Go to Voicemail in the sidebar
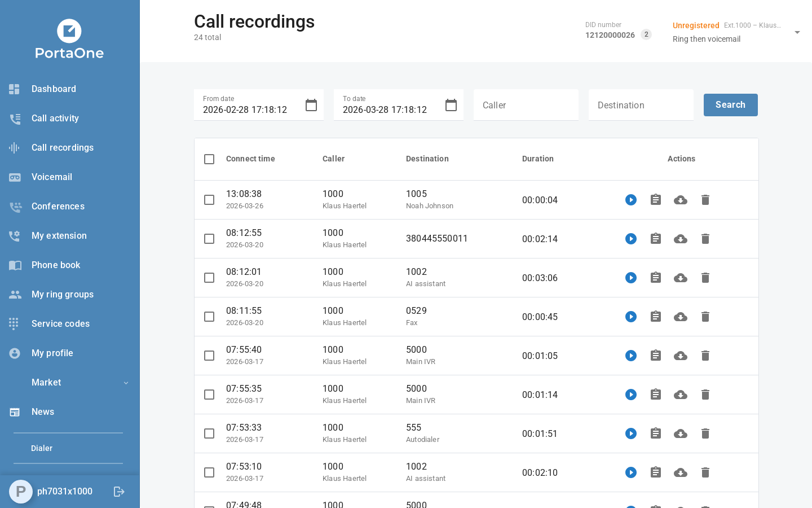Image resolution: width=812 pixels, height=508 pixels. tap(52, 177)
